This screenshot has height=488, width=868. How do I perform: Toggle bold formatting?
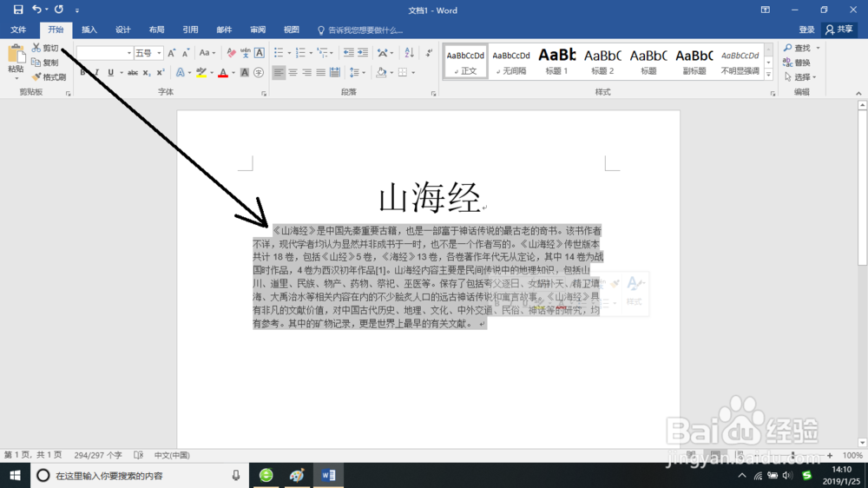tap(82, 73)
